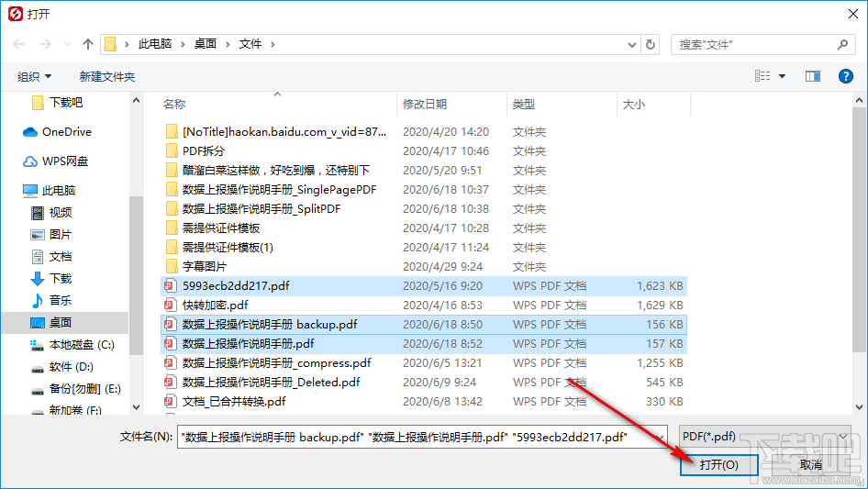
Task: Select 此电脑 in the breadcrumb path
Action: click(155, 44)
